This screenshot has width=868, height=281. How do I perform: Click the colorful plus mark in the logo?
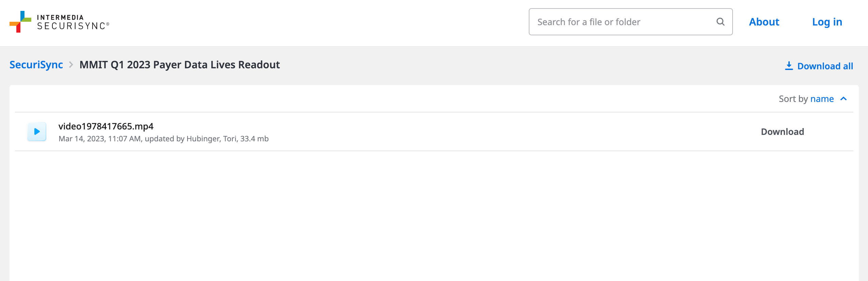[20, 22]
